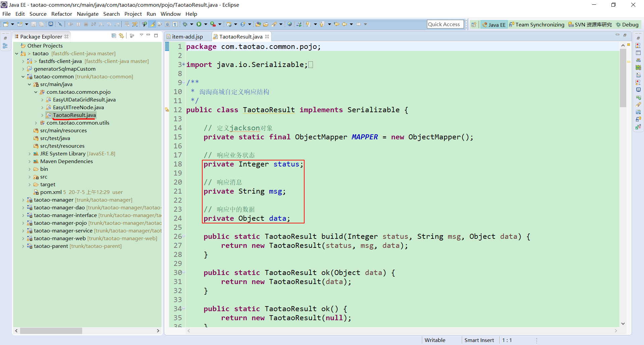Open the Properties table icon in right sidebar

638,53
